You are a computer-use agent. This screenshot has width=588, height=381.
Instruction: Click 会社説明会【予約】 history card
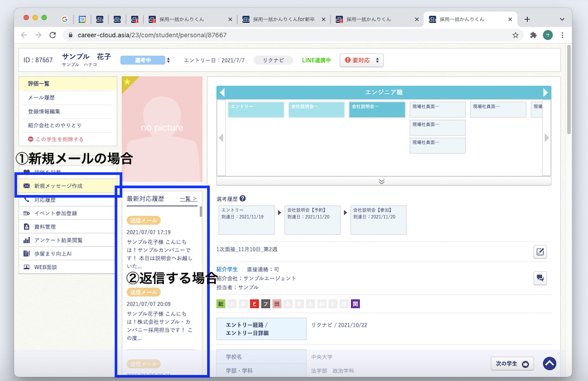[x=312, y=220]
